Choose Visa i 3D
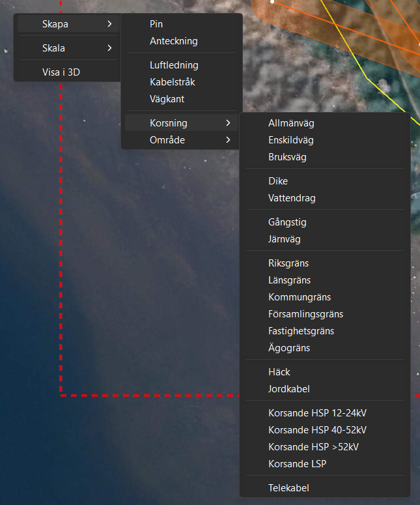Viewport: 420px width, 505px height. pos(68,72)
